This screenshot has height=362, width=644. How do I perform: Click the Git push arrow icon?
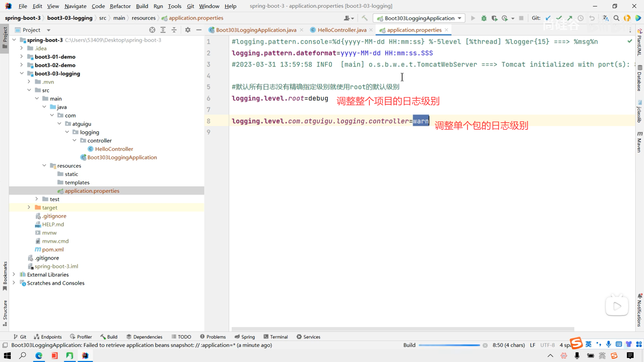(x=570, y=18)
